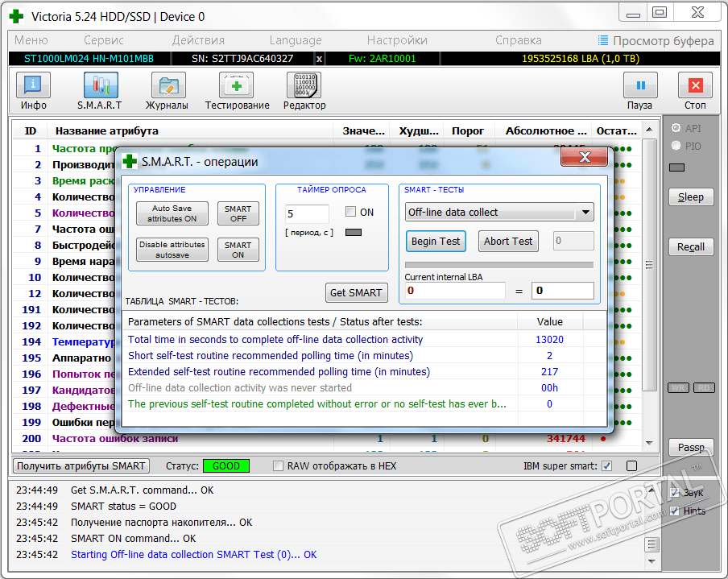Toggle the timer ON checkbox
Screen dimensions: 728x579
pos(350,212)
